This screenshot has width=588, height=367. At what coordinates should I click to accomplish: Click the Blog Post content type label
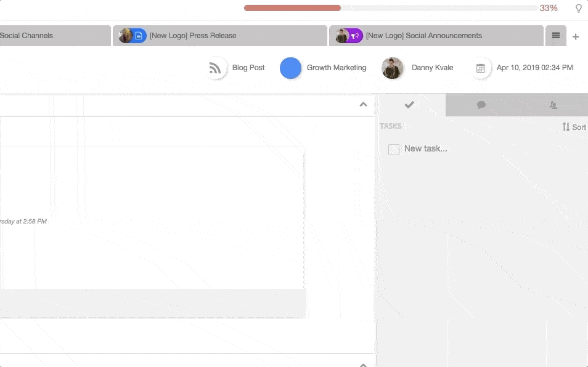pos(248,68)
